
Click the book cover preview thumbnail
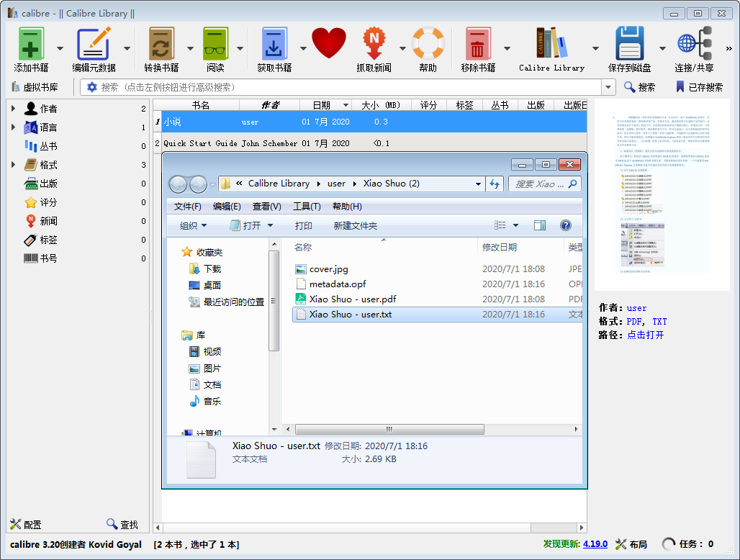pos(662,194)
